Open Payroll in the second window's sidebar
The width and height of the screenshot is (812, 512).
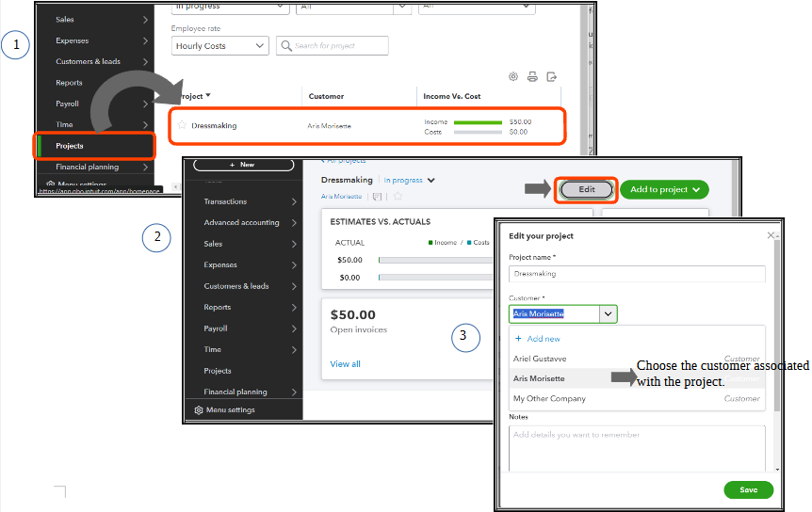pyautogui.click(x=216, y=328)
